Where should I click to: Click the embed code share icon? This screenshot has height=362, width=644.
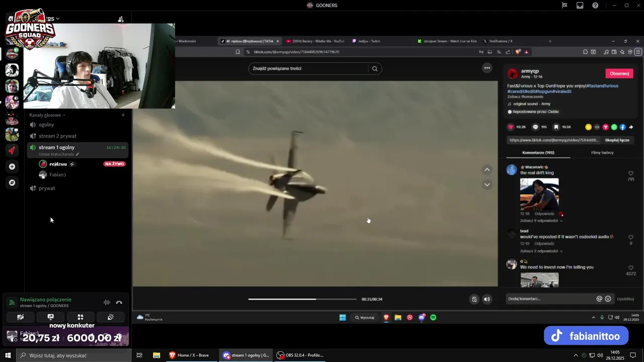[x=597, y=127]
